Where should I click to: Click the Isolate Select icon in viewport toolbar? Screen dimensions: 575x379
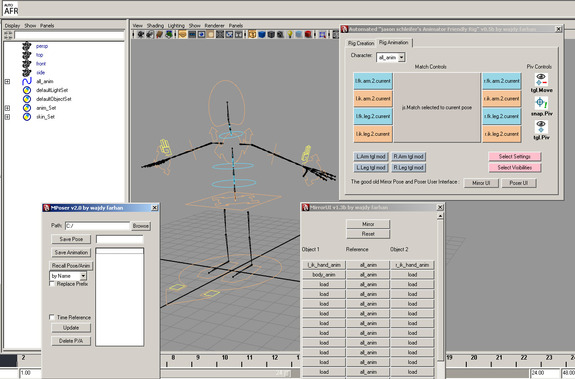(x=322, y=34)
